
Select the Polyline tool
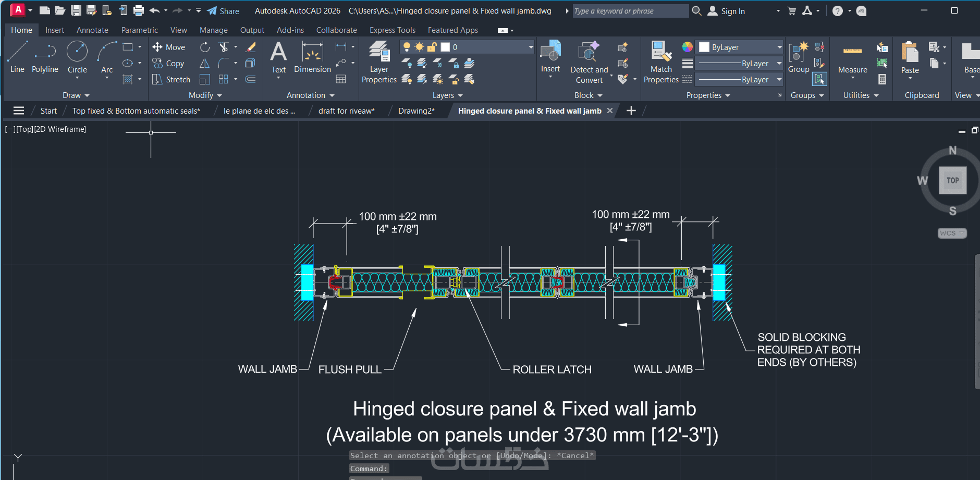coord(45,57)
